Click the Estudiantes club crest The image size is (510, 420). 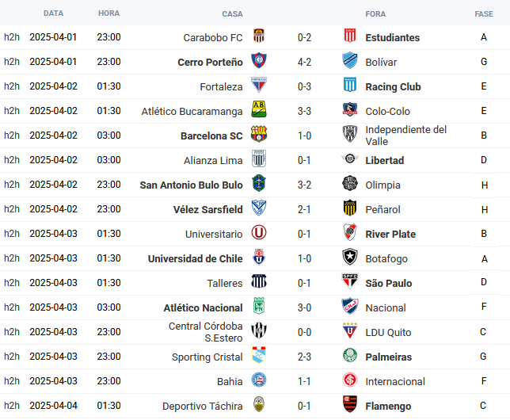click(x=350, y=36)
